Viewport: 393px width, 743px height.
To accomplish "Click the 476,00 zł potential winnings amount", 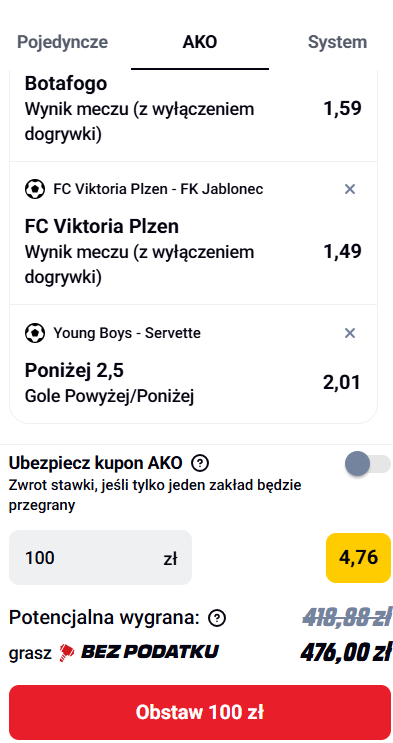I will pyautogui.click(x=346, y=652).
